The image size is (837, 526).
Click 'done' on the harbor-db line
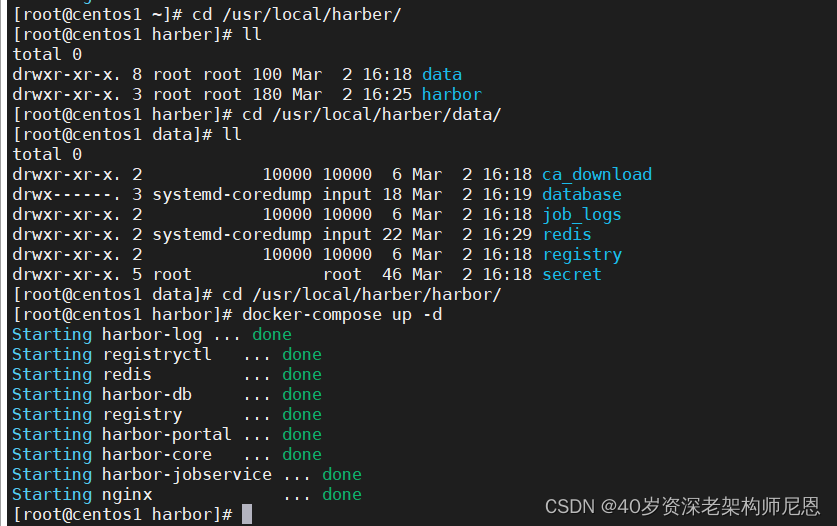(x=302, y=395)
